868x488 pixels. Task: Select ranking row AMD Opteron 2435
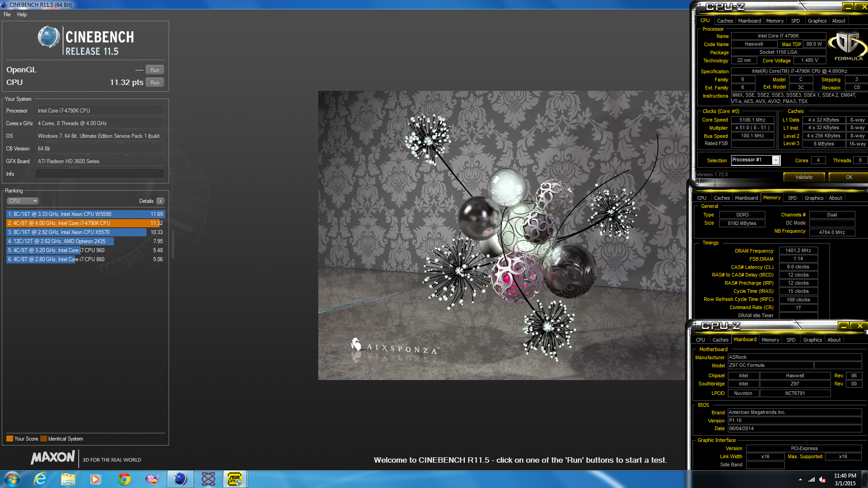tap(85, 241)
